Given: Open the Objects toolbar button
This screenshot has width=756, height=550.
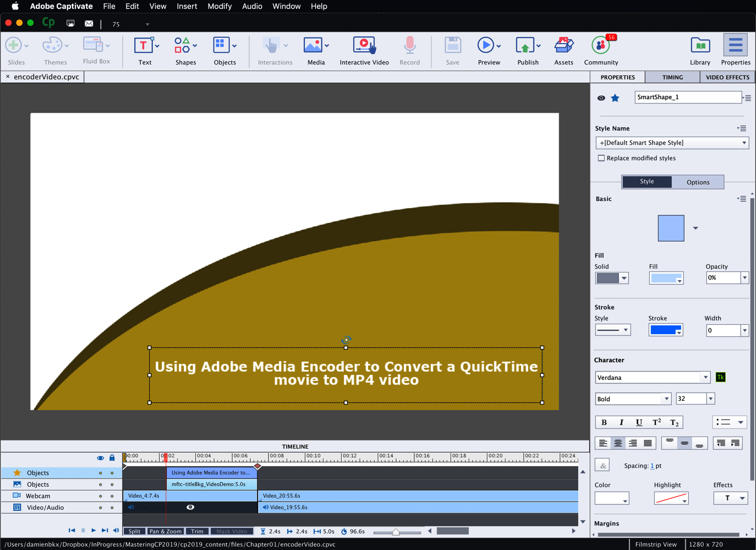Looking at the screenshot, I should coord(221,45).
